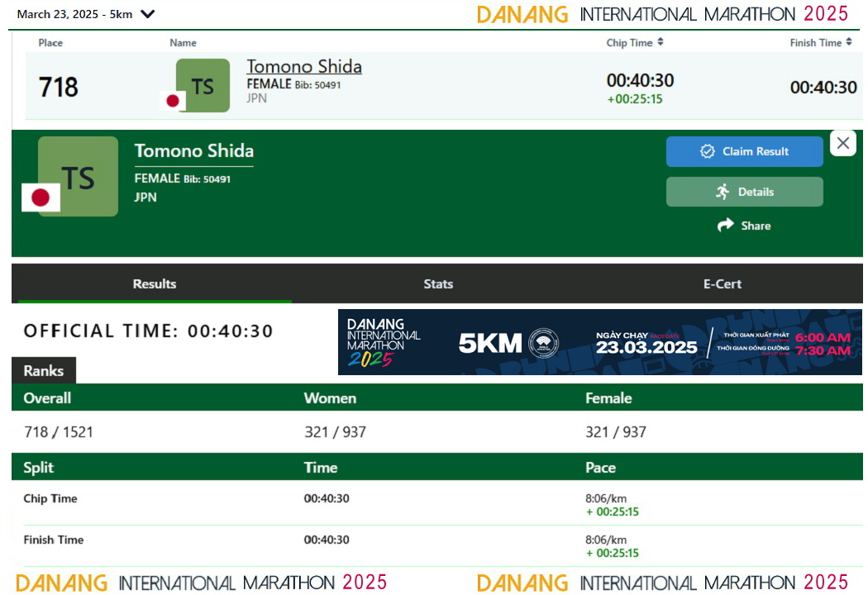Select chip time 00:40:30 in result row
Image resolution: width=868 pixels, height=595 pixels.
[x=640, y=80]
